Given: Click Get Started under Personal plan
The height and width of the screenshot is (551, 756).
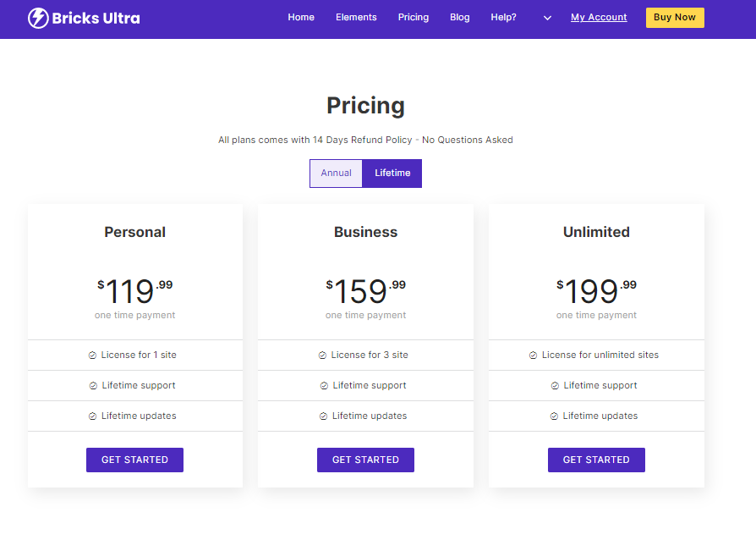Looking at the screenshot, I should coord(134,460).
